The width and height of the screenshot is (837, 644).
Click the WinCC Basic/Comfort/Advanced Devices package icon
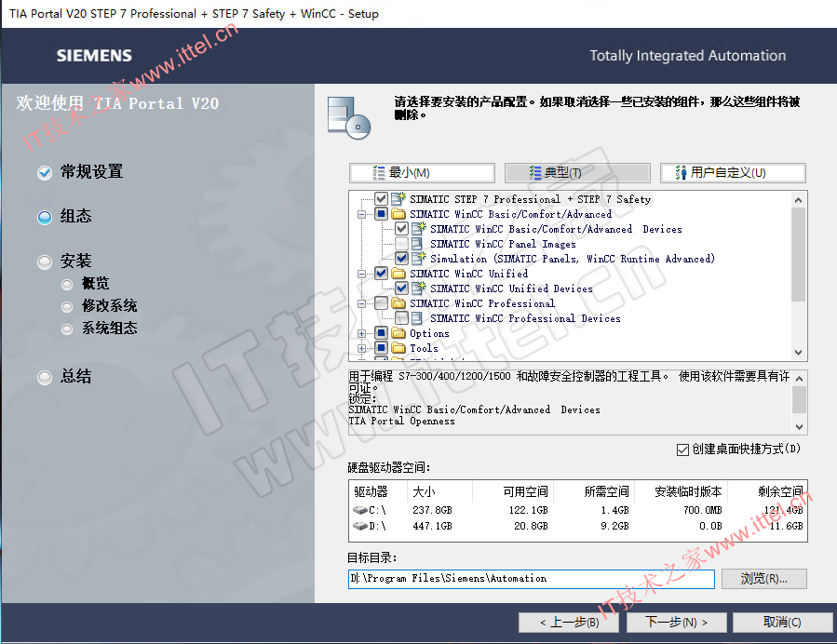[x=419, y=228]
